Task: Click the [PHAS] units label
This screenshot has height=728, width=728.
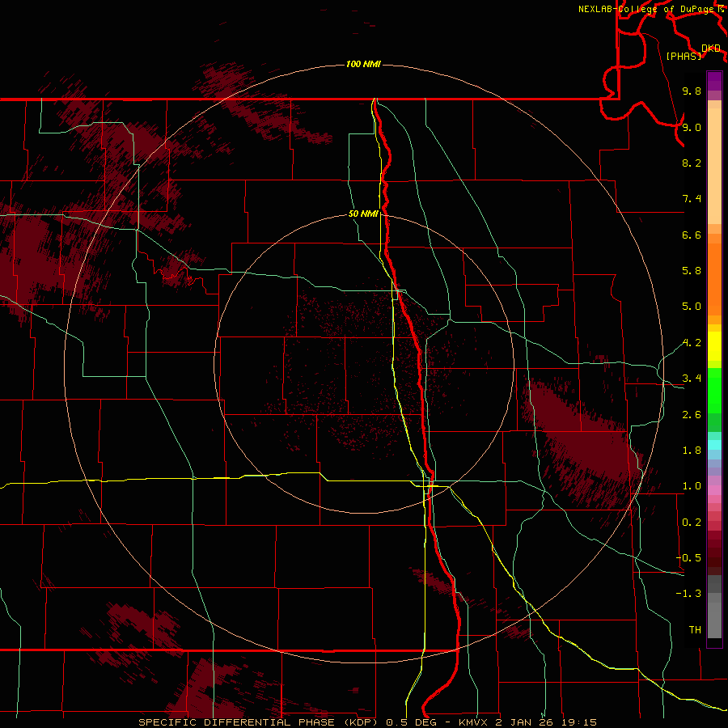Action: 684,56
